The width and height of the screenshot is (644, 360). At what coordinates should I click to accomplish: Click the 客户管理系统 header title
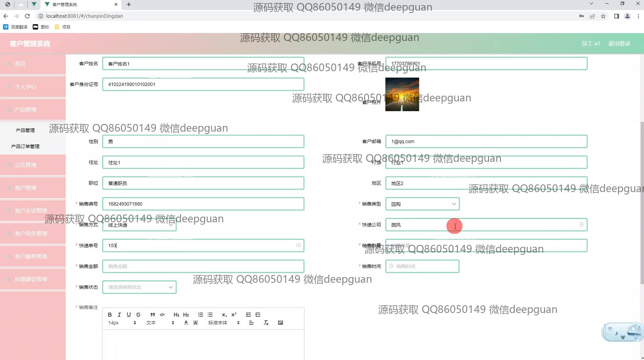click(x=30, y=44)
